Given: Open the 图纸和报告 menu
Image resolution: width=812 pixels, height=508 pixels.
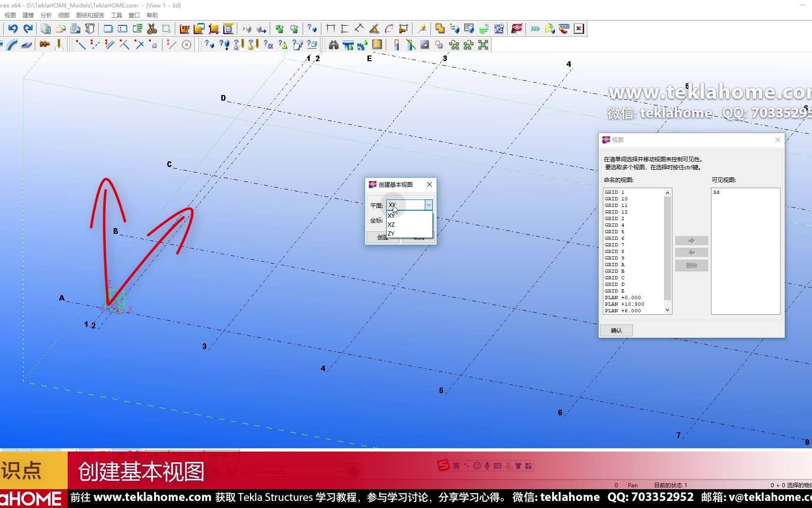Looking at the screenshot, I should (x=90, y=15).
